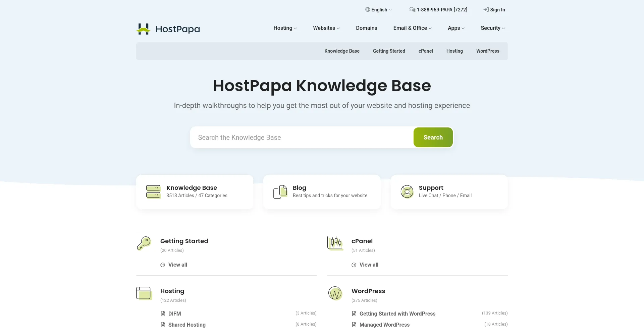Open the Knowledge Base tab
Screen dimensions: 644x333
pyautogui.click(x=342, y=51)
